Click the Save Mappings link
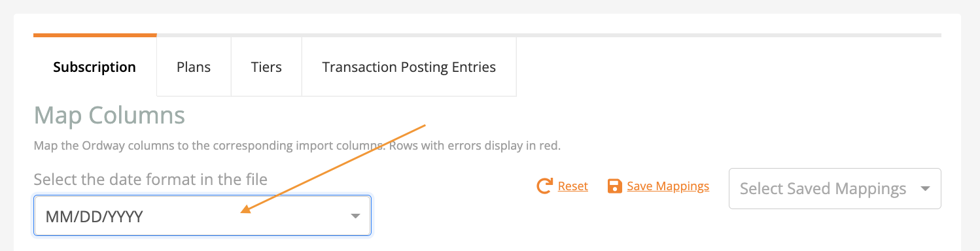Image resolution: width=980 pixels, height=251 pixels. coord(668,186)
